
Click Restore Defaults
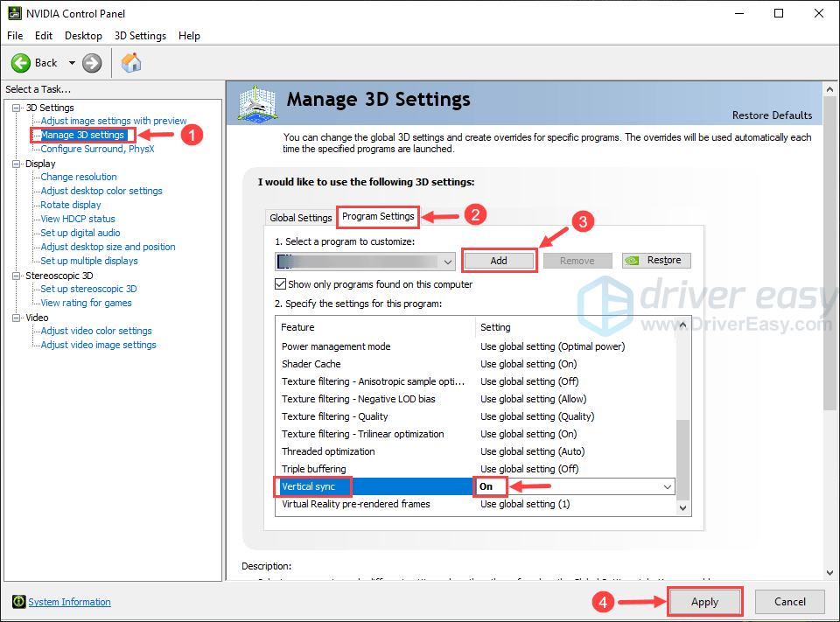772,115
